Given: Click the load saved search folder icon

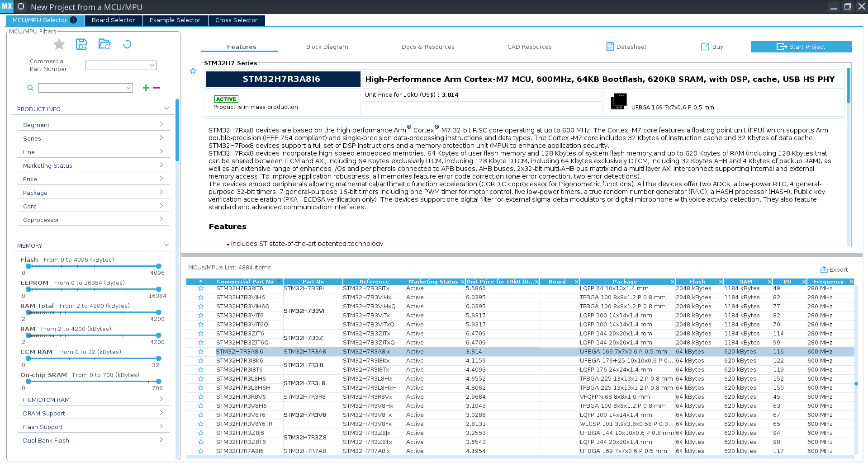Looking at the screenshot, I should 104,44.
